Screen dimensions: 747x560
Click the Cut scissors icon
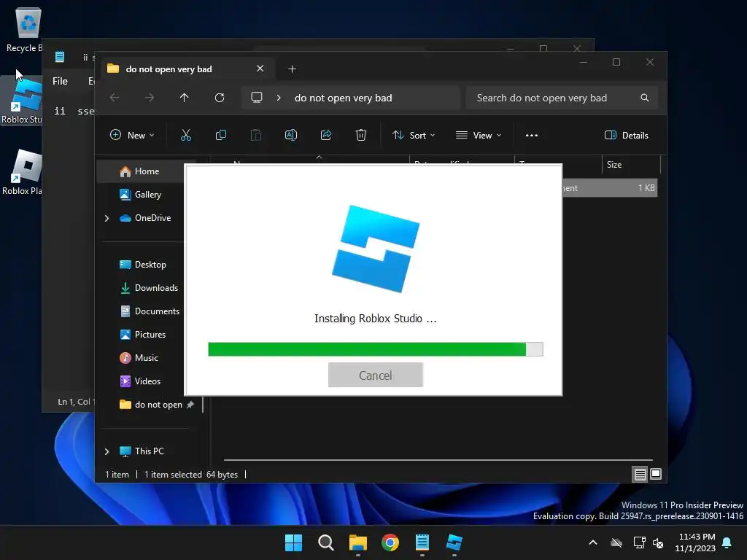pyautogui.click(x=186, y=135)
